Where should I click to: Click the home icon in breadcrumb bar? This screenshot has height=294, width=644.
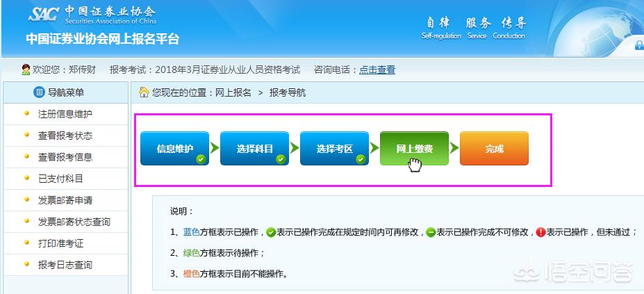[144, 92]
